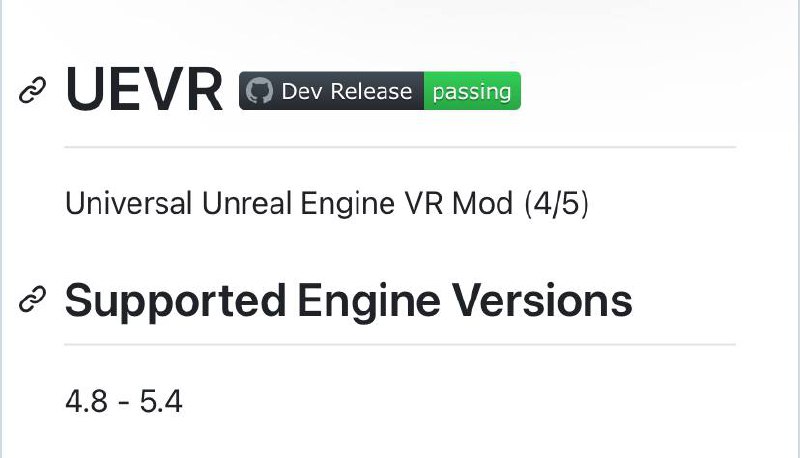Click the word Supported in the heading
The width and height of the screenshot is (800, 458).
[x=175, y=302]
